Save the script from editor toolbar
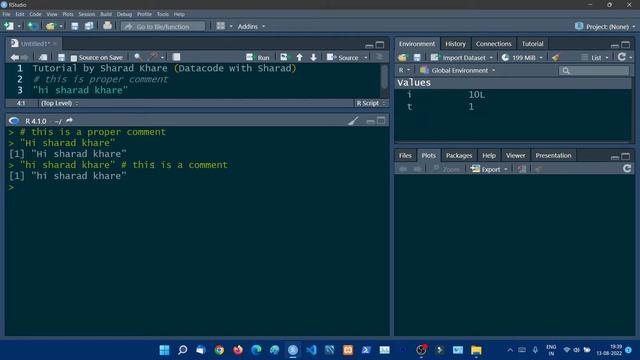Viewport: 640px width, 360px height. pos(61,57)
